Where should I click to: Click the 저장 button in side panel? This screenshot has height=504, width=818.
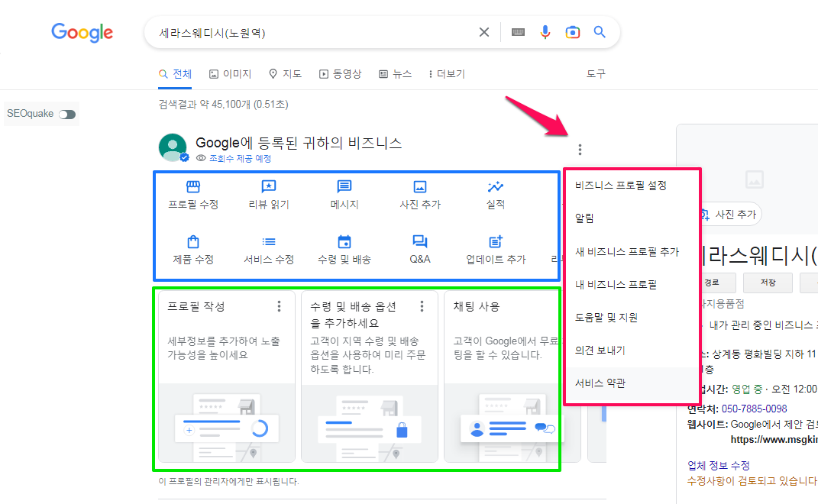pyautogui.click(x=768, y=283)
